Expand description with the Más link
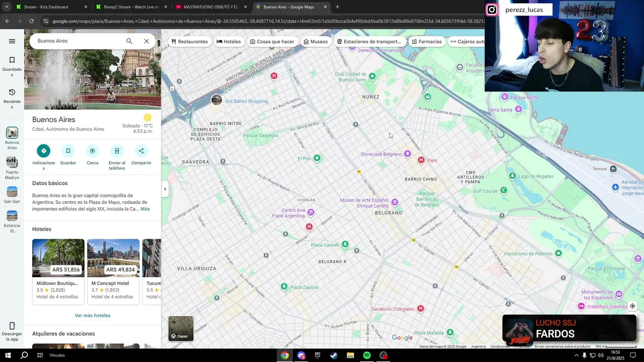This screenshot has width=644, height=362. click(145, 209)
